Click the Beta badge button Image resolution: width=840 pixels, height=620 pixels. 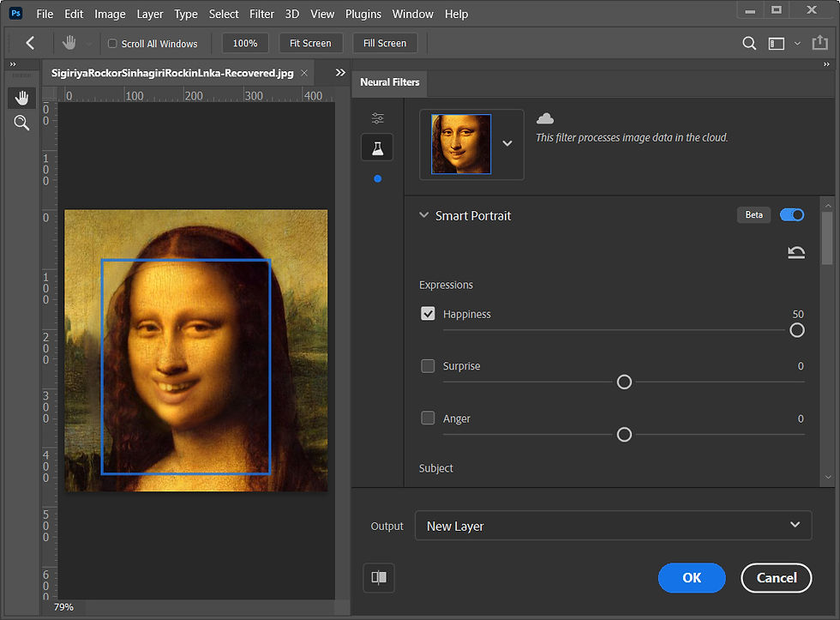coord(753,215)
